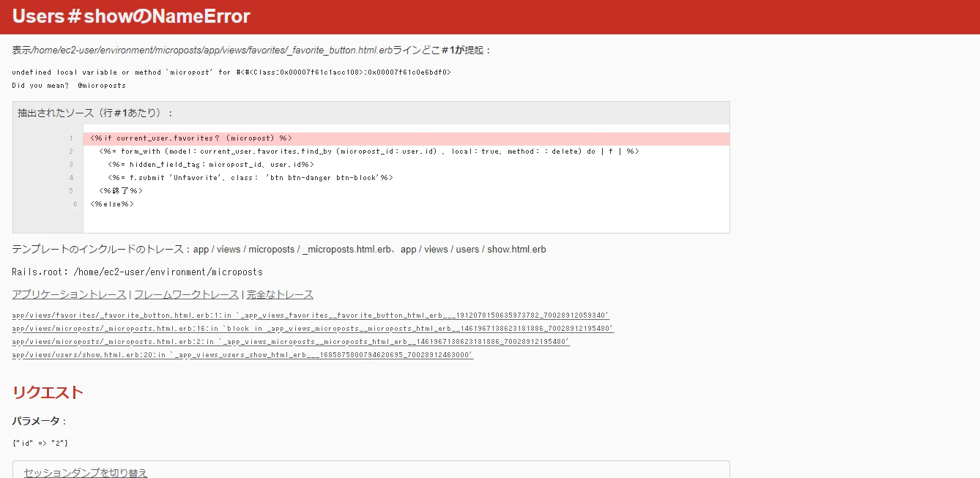Open the アプリケーショントレース link
The height and width of the screenshot is (478, 980).
70,294
